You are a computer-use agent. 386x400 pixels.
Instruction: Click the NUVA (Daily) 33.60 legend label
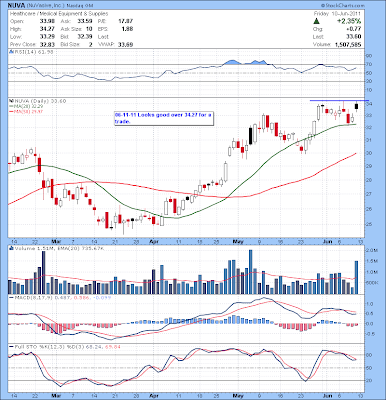pos(40,101)
